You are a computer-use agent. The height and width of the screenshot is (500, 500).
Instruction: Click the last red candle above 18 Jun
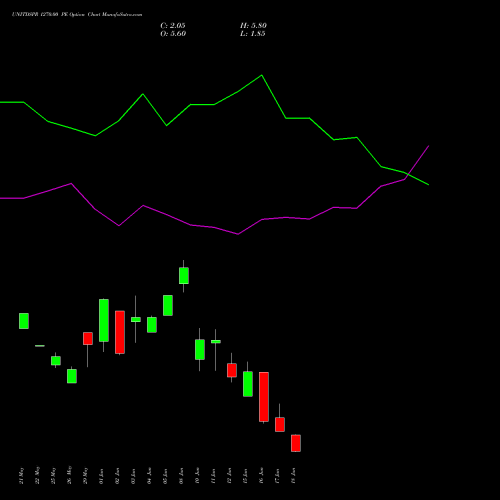(x=296, y=443)
